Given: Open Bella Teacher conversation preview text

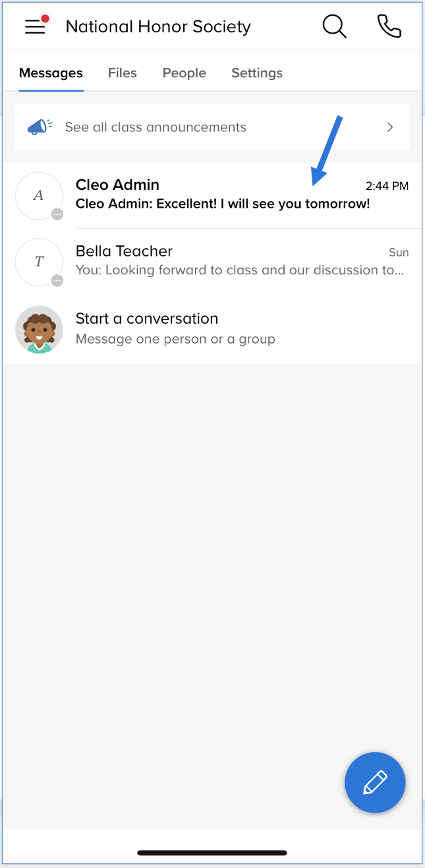Looking at the screenshot, I should pyautogui.click(x=240, y=270).
